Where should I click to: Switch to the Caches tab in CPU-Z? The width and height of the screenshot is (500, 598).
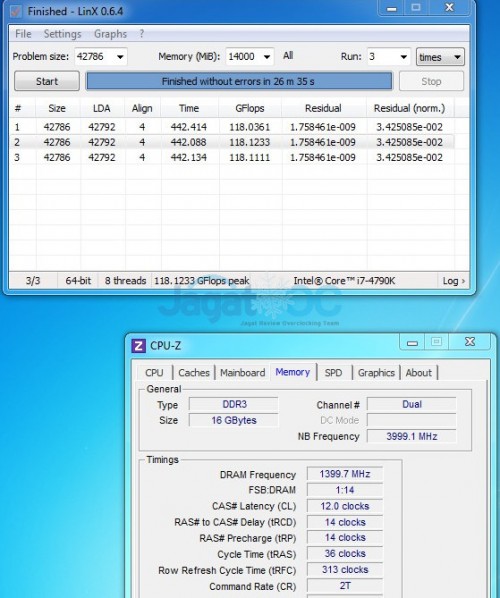click(194, 373)
